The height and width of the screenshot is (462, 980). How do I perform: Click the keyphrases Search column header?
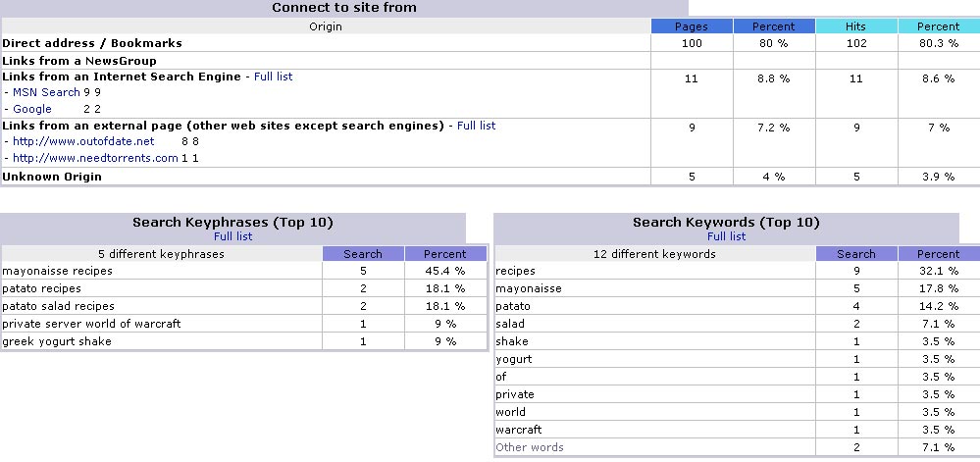pos(363,254)
